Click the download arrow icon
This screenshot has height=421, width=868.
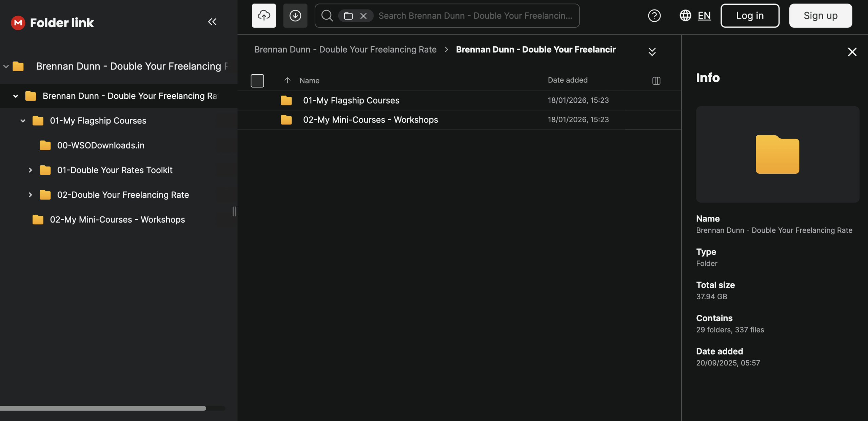[295, 16]
